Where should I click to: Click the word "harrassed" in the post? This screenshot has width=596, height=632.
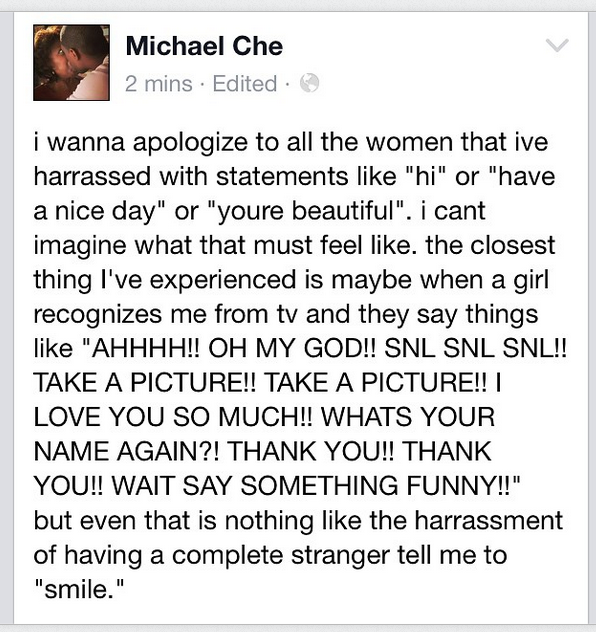coord(92,177)
